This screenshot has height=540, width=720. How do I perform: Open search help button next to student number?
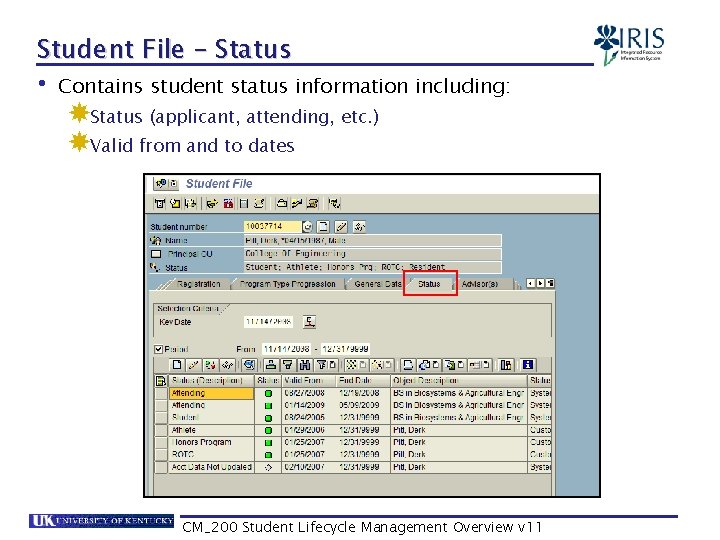pos(307,226)
